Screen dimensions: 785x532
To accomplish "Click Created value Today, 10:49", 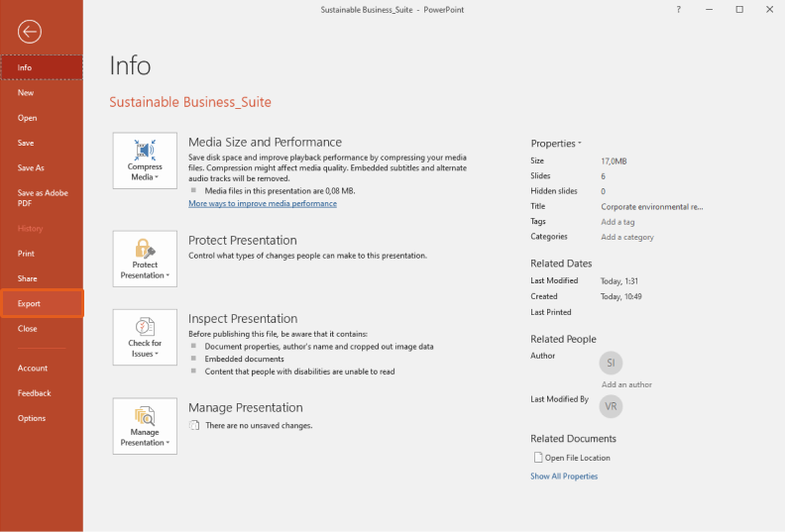I will pos(620,297).
